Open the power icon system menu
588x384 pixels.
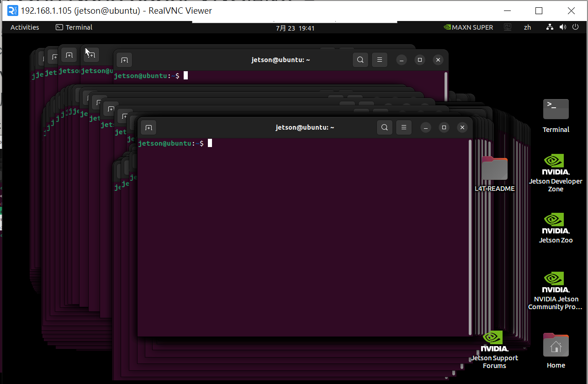[x=575, y=27]
